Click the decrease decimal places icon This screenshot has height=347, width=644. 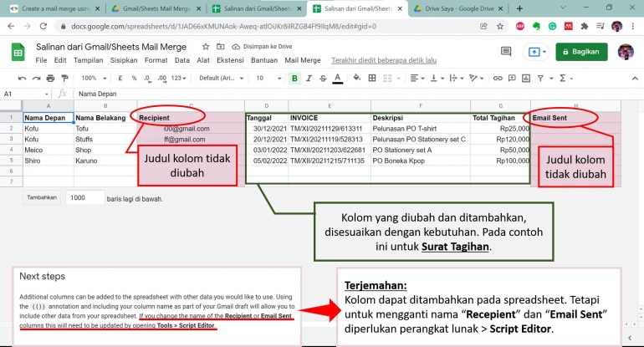147,78
